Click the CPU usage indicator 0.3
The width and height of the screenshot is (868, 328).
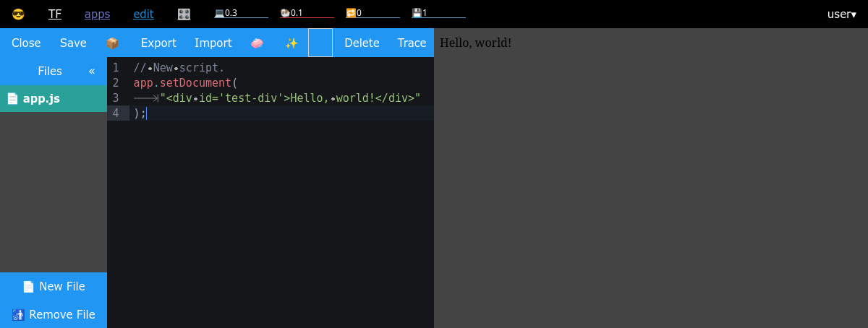pyautogui.click(x=241, y=13)
